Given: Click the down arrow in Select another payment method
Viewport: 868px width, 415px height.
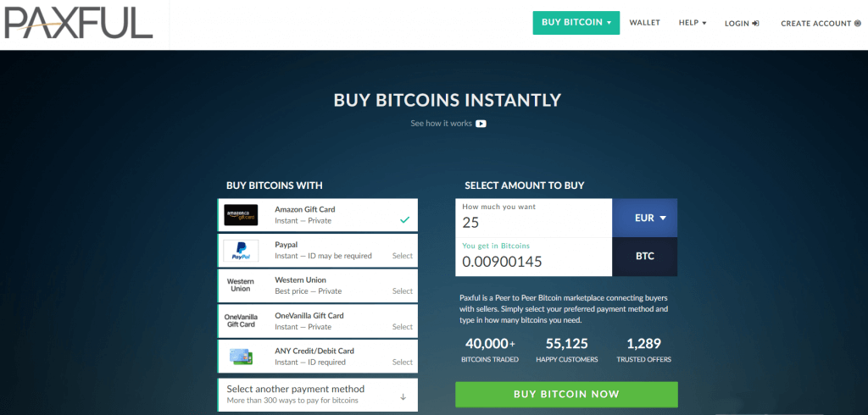Looking at the screenshot, I should (x=403, y=396).
